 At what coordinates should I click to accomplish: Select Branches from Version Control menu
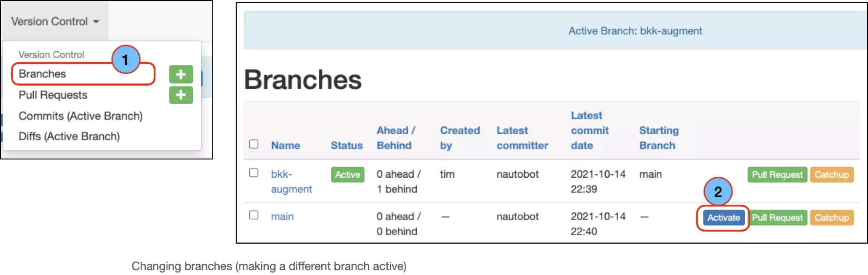(43, 74)
